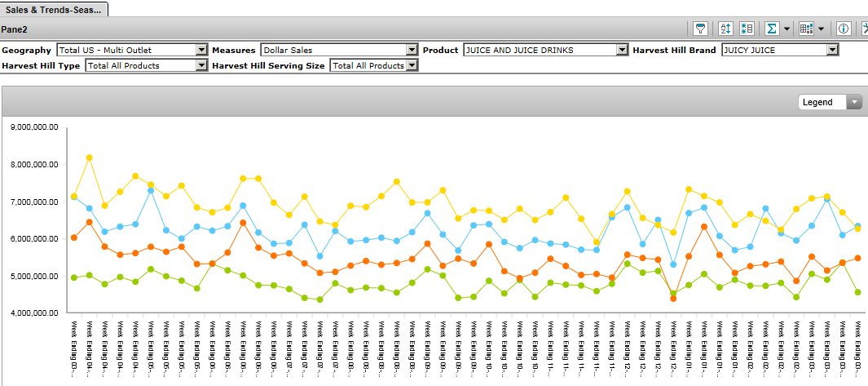Expand the Measures Dollar Sales dropdown
Screen dimensions: 868x386
tap(412, 51)
